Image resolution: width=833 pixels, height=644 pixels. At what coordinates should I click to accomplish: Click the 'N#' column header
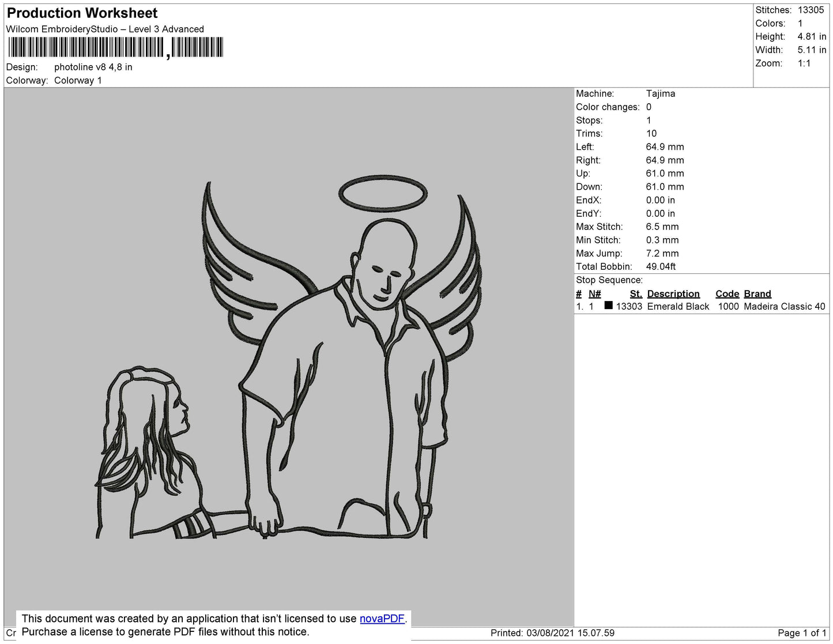pyautogui.click(x=594, y=293)
